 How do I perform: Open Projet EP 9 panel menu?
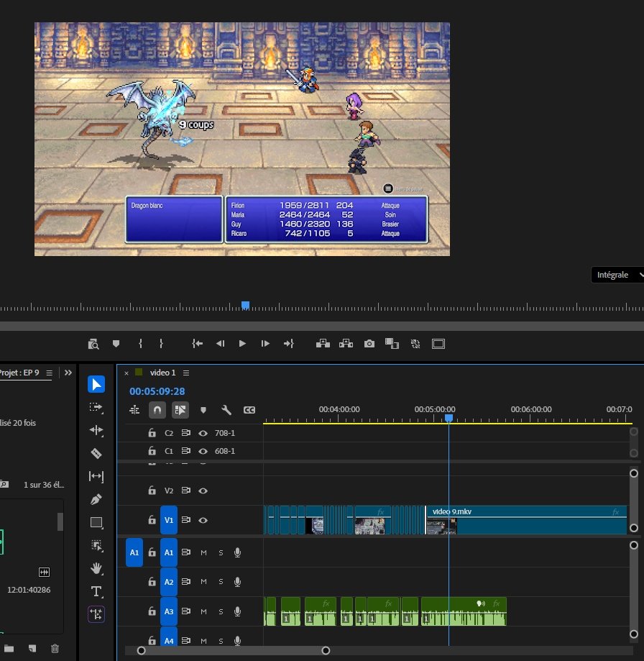[50, 373]
